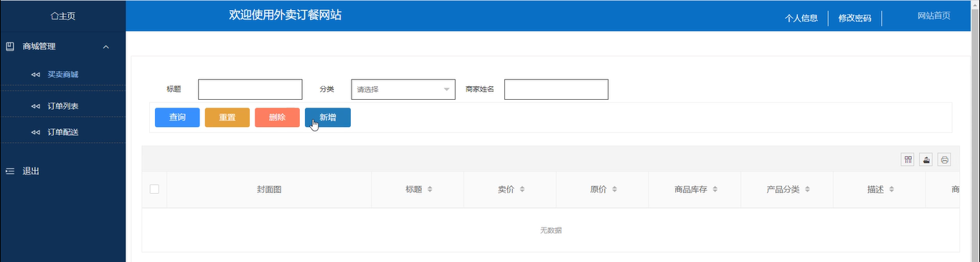The image size is (980, 262).
Task: Click the 分类 filter label text
Action: click(x=327, y=89)
